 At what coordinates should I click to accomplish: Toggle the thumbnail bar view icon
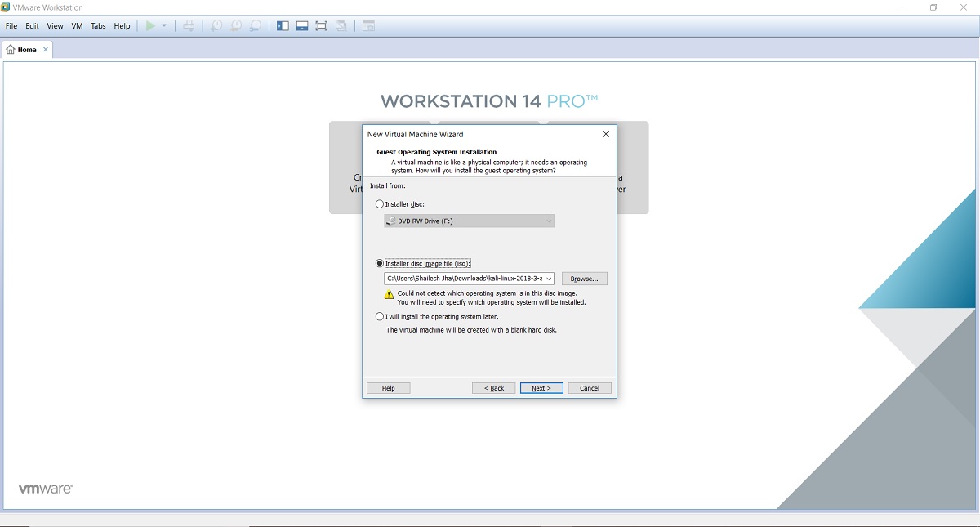tap(302, 26)
